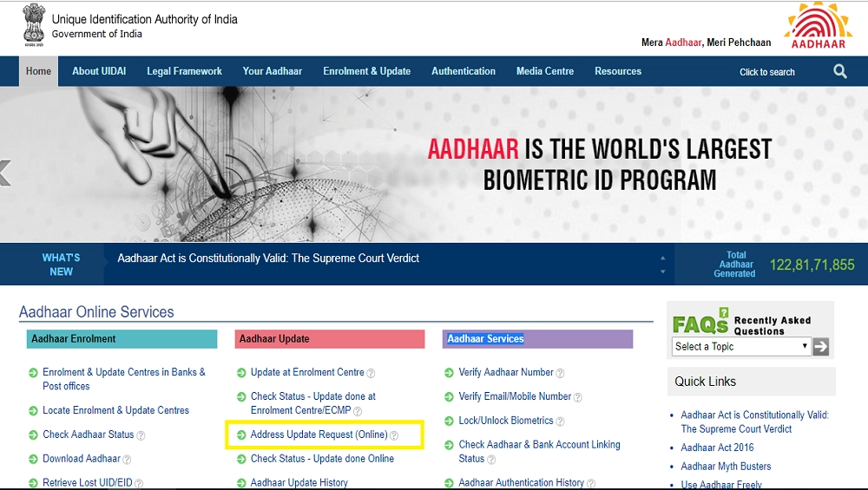The image size is (868, 490).
Task: Open the Media Centre menu
Action: [544, 71]
